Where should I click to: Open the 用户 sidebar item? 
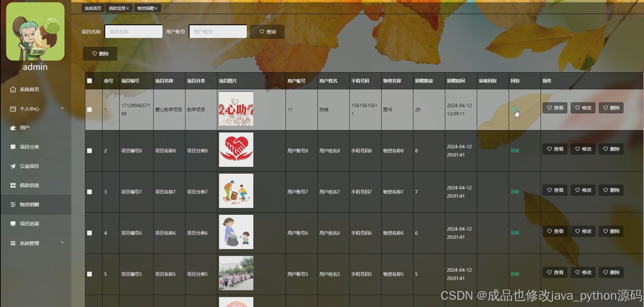[36, 128]
